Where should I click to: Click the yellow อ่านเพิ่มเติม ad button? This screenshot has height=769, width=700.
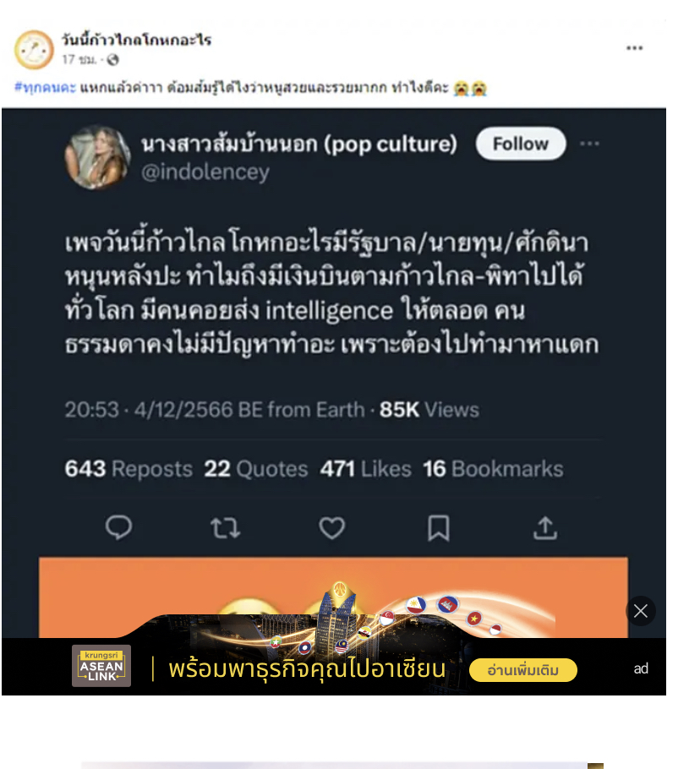tap(523, 670)
